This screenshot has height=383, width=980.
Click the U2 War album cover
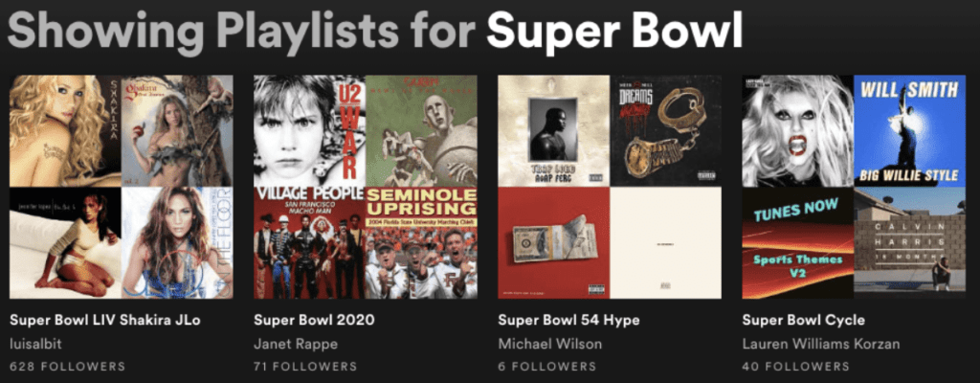(309, 131)
